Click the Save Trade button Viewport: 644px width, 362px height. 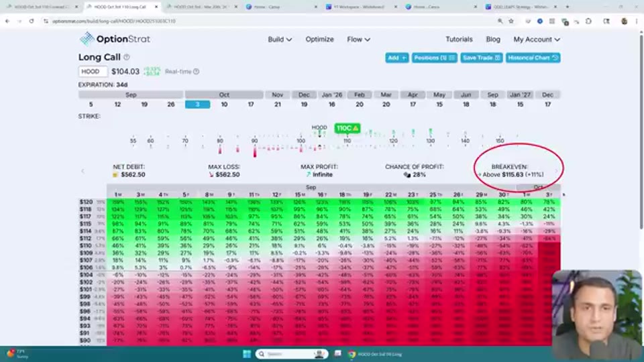tap(482, 58)
